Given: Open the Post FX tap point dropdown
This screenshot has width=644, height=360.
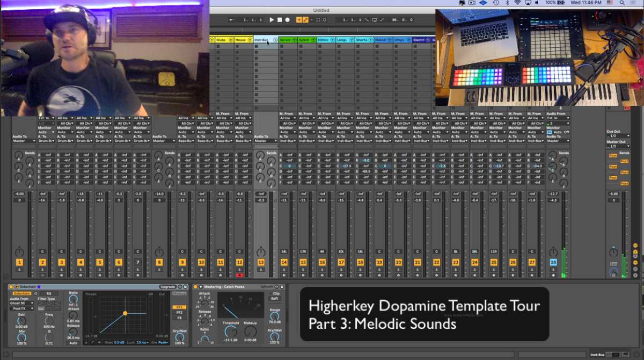Looking at the screenshot, I should click(21, 308).
